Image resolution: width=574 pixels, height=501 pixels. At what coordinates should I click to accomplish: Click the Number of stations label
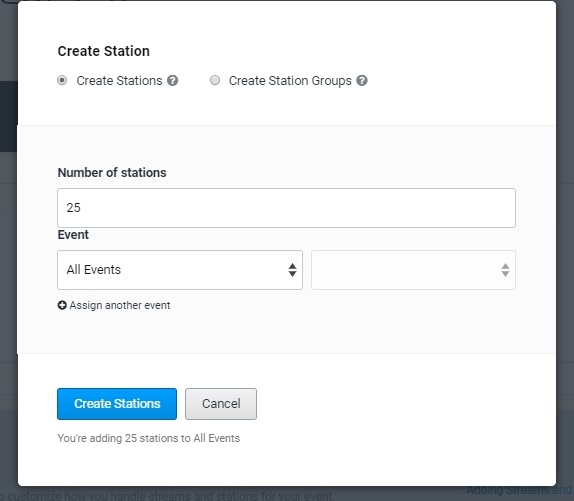pos(112,172)
